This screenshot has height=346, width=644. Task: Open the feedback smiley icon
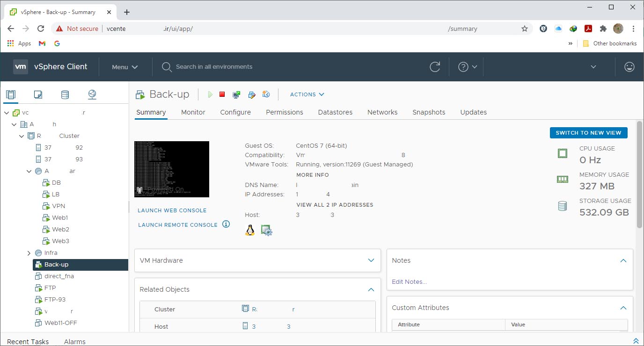point(629,67)
